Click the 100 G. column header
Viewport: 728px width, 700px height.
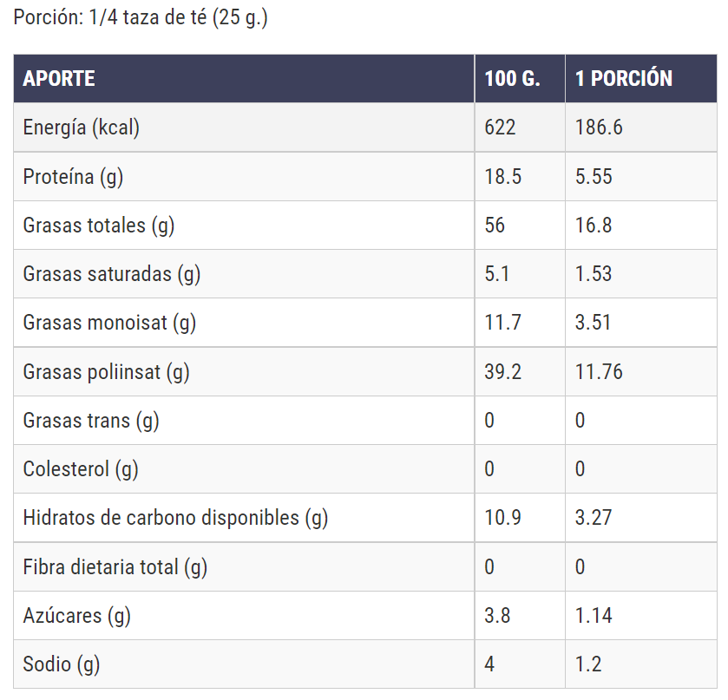tap(512, 79)
